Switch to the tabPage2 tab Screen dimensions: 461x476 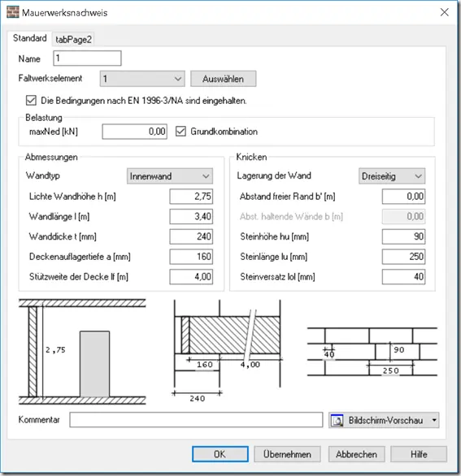[x=73, y=39]
